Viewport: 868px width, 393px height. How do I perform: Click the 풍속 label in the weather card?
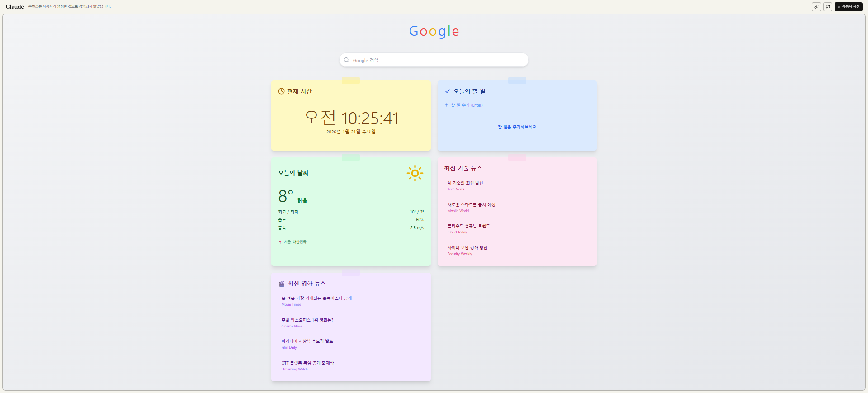(282, 228)
